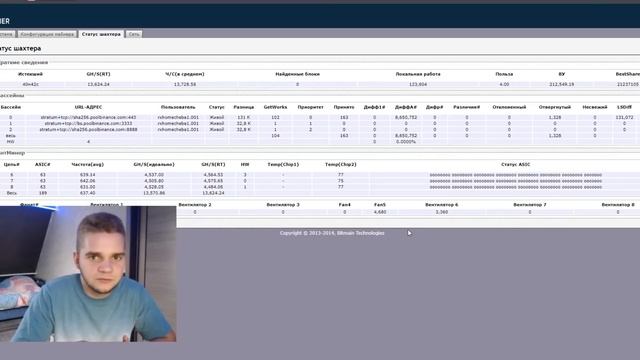The width and height of the screenshot is (640, 360).
Task: Click the Fan4 column header
Action: 345,204
